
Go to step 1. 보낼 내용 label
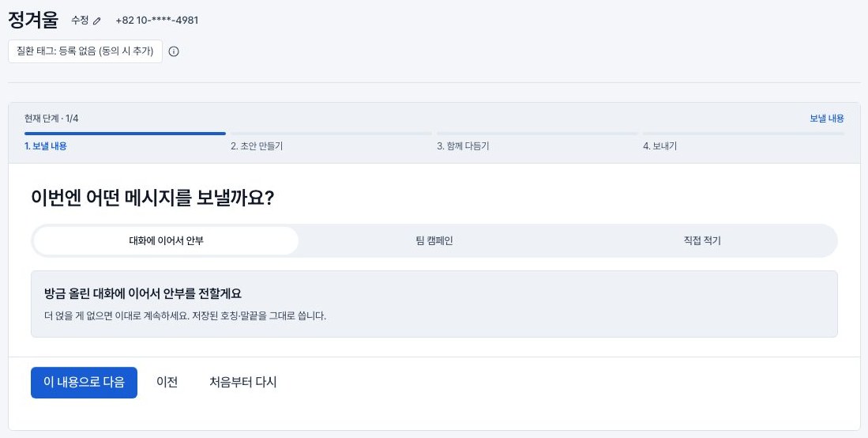pos(46,146)
